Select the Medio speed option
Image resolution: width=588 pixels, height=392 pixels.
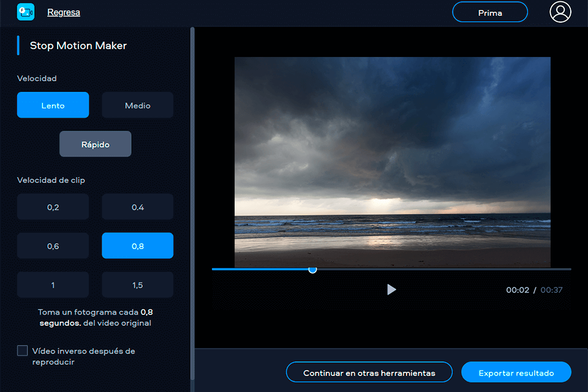pos(137,105)
